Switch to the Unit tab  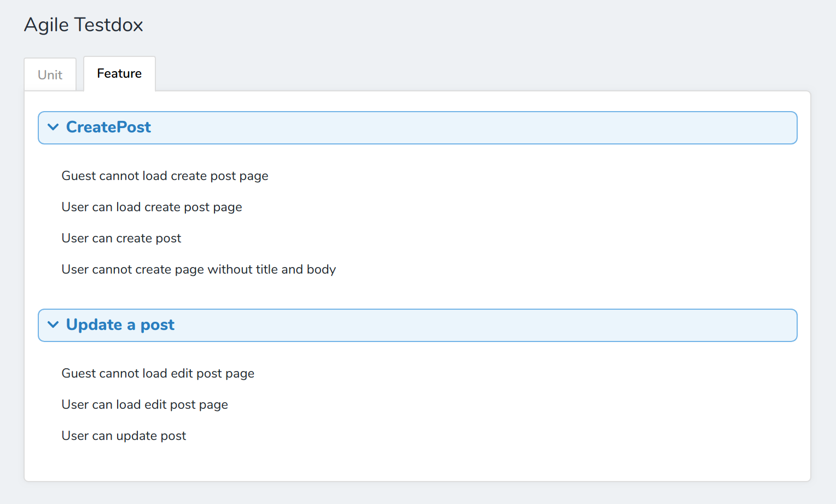pos(50,75)
